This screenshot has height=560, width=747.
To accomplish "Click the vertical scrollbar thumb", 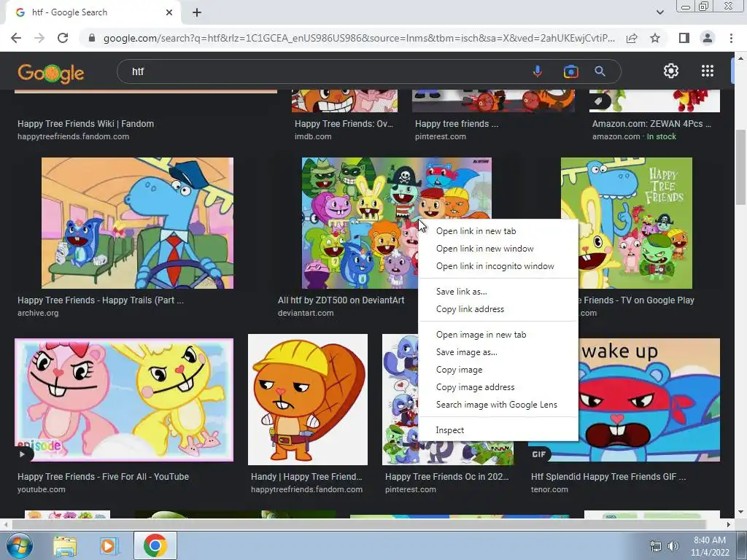I will coord(740,167).
